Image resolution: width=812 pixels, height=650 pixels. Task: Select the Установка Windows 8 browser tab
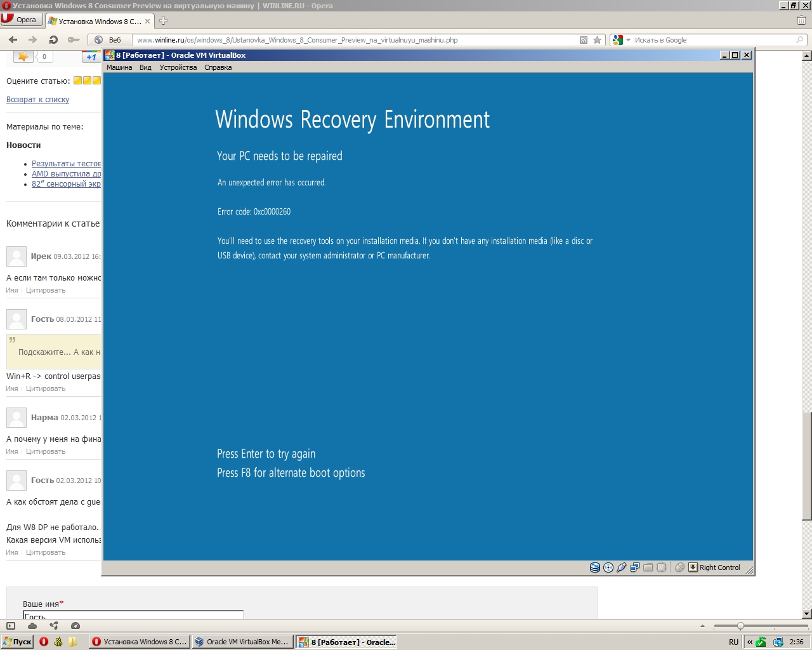point(100,21)
